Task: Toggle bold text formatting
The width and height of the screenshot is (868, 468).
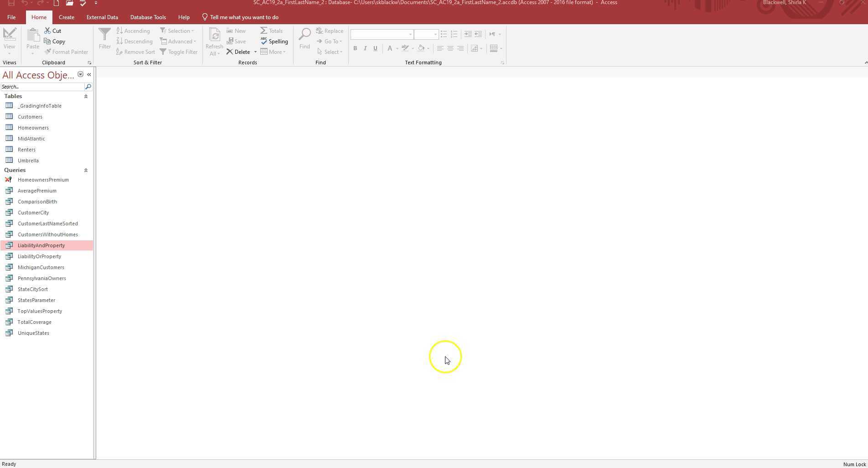Action: click(355, 48)
